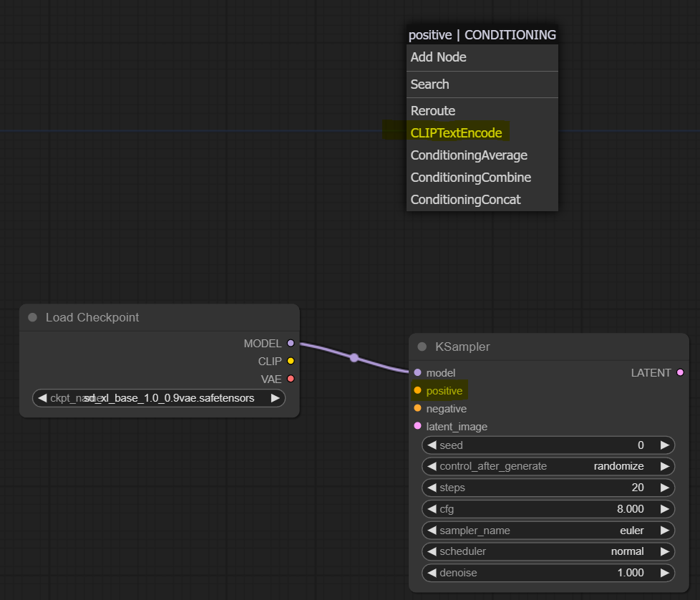The image size is (700, 600).
Task: Click the pink LATENT output on KSampler
Action: tap(680, 372)
